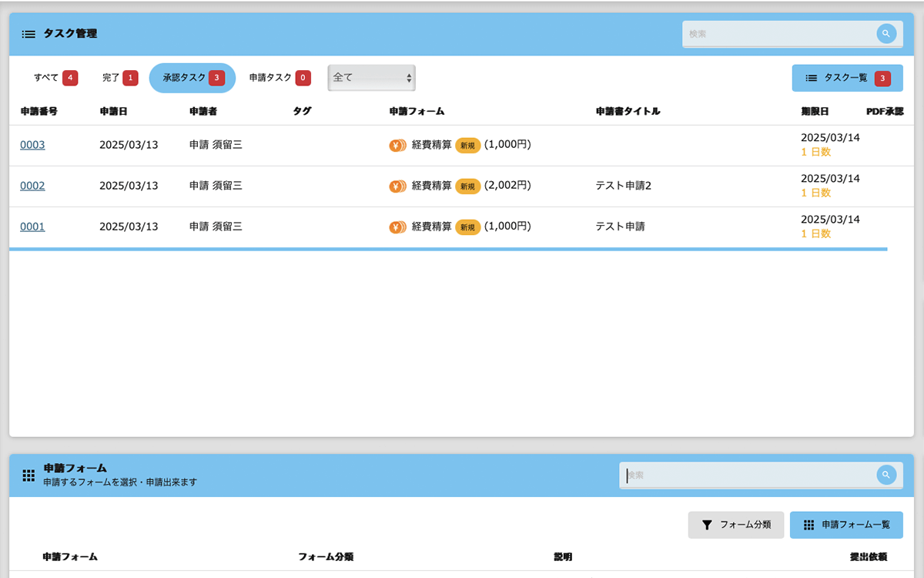924x578 pixels.
Task: Click the grid icon beside 申請フォーム title
Action: click(28, 476)
